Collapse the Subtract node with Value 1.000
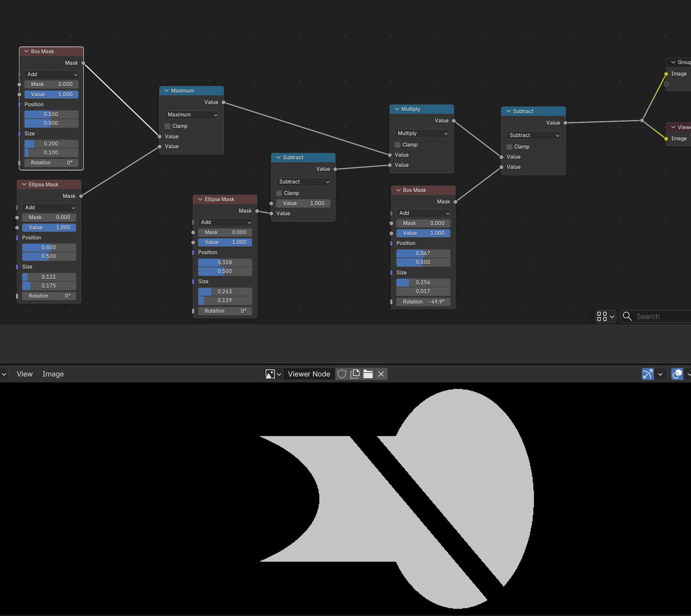This screenshot has height=616, width=691. 278,158
